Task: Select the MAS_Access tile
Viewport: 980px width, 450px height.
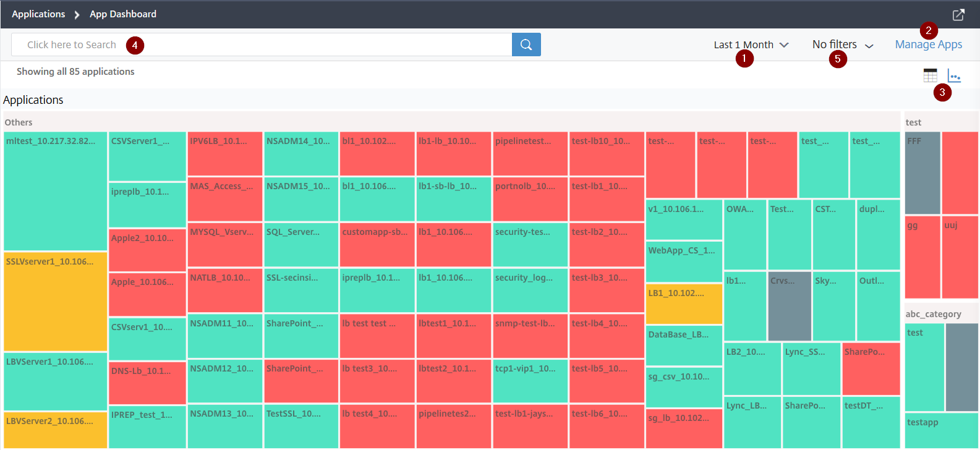Action: 225,199
